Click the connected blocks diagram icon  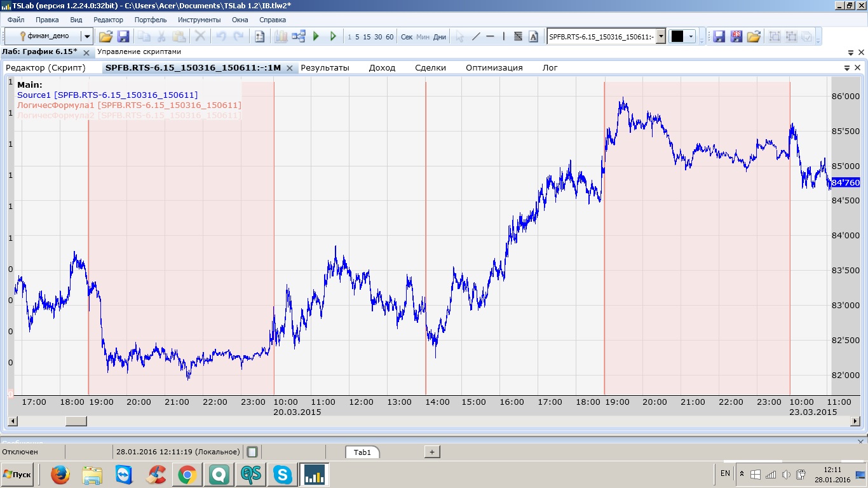(299, 36)
